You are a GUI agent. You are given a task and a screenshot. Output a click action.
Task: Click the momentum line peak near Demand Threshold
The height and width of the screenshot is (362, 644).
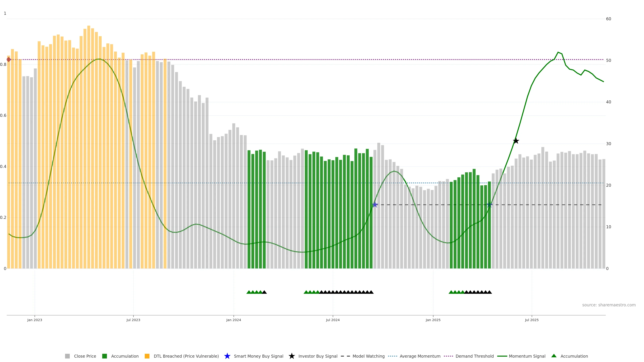pos(558,52)
